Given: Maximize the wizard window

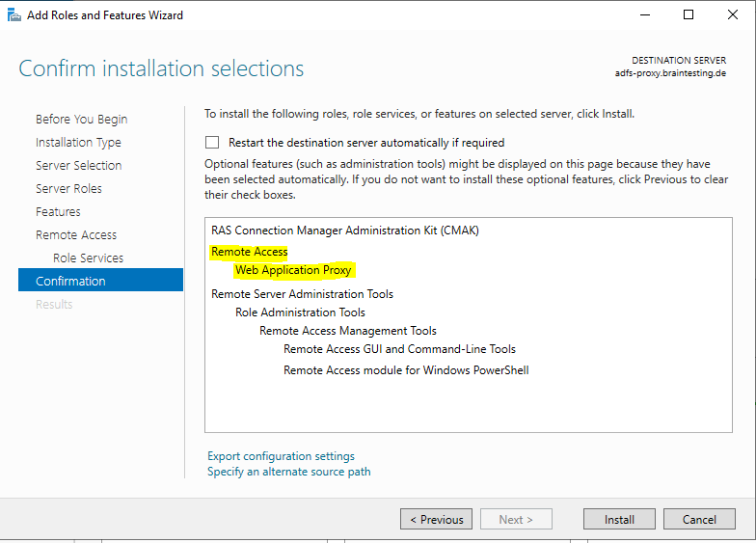Looking at the screenshot, I should click(x=688, y=15).
